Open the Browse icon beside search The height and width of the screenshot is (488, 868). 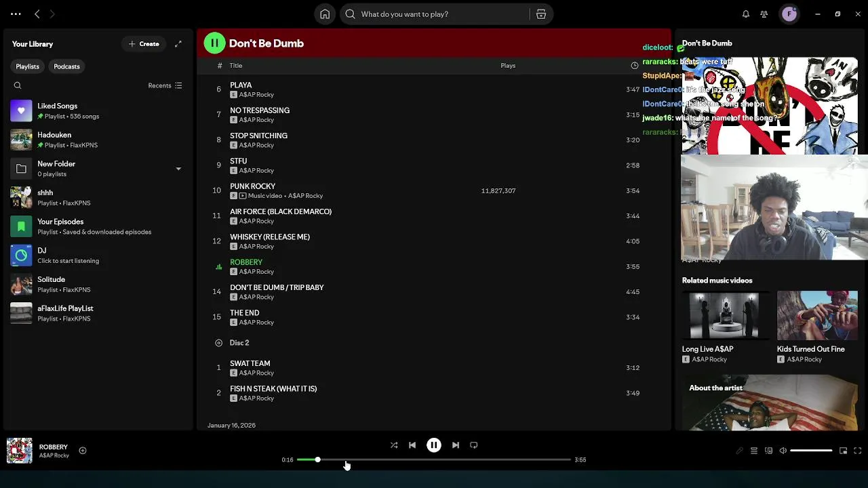click(x=541, y=14)
